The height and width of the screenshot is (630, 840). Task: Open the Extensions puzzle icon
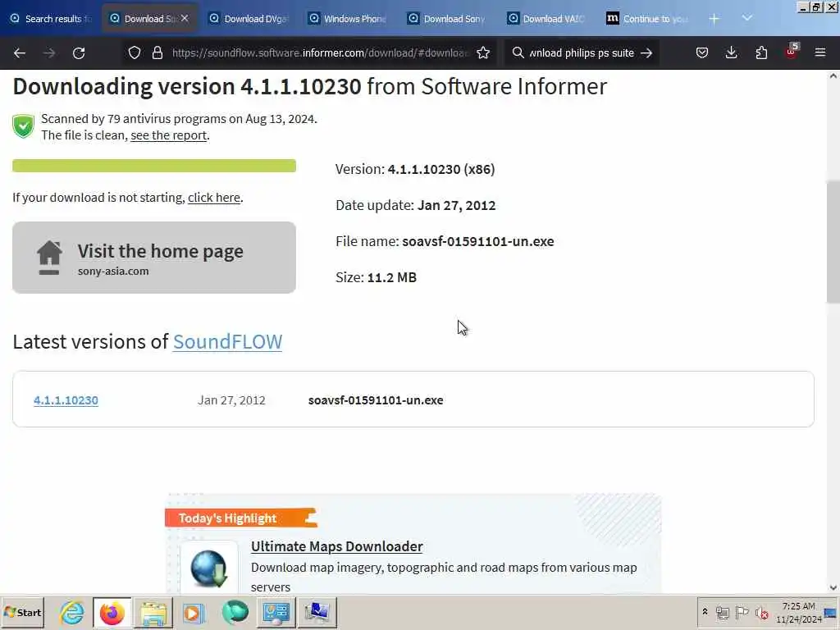(x=761, y=52)
